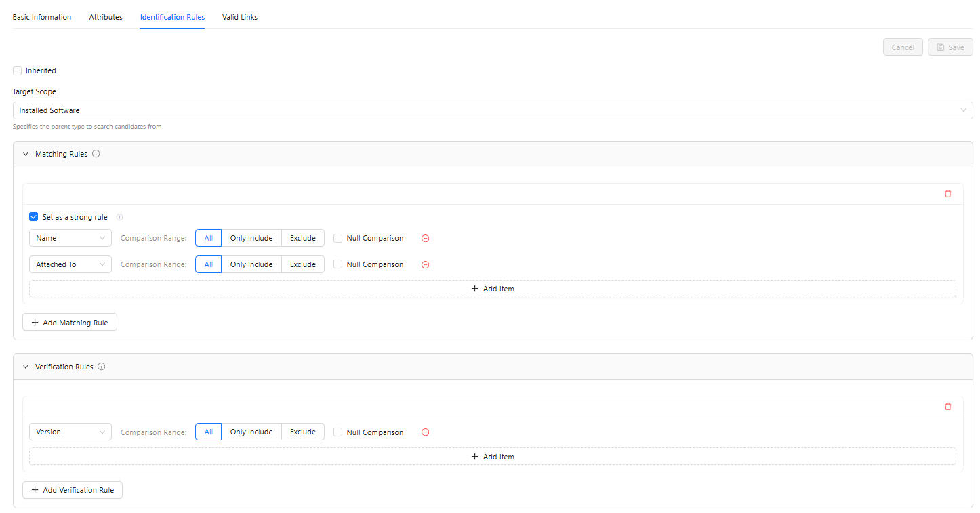
Task: Click the Target Scope label
Action: click(x=35, y=91)
